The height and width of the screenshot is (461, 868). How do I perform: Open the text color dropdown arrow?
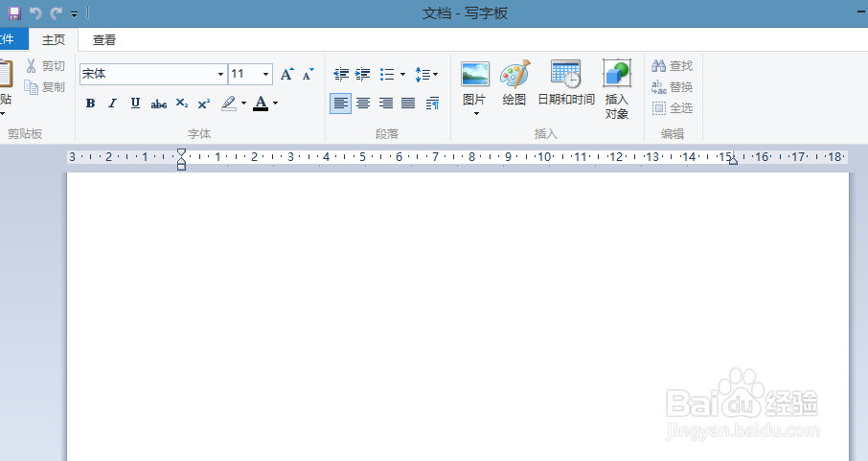(275, 104)
